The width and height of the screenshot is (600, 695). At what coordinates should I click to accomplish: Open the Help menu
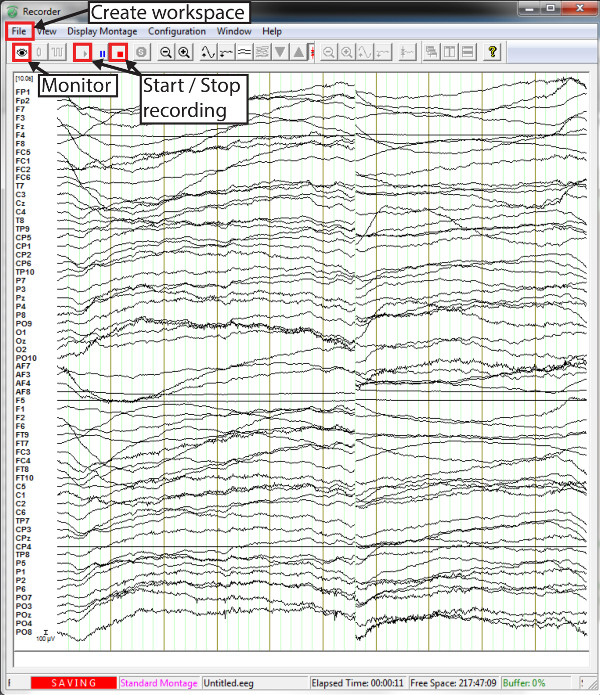(272, 31)
